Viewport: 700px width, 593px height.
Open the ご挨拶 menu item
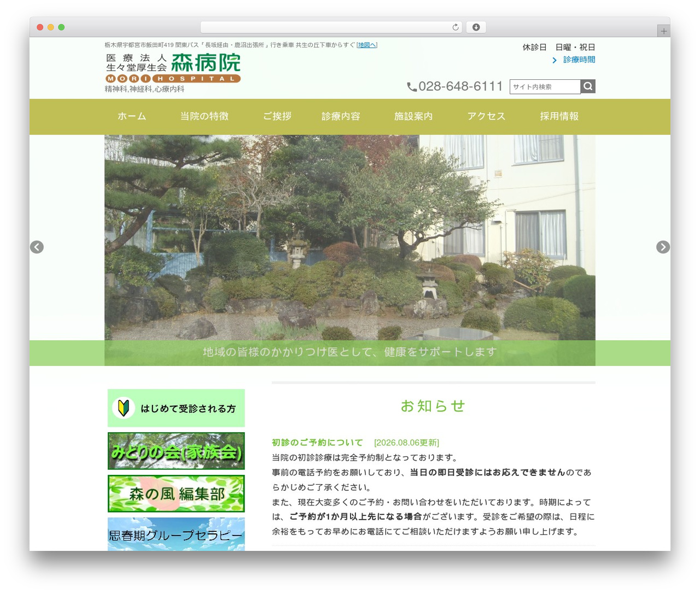click(x=277, y=117)
